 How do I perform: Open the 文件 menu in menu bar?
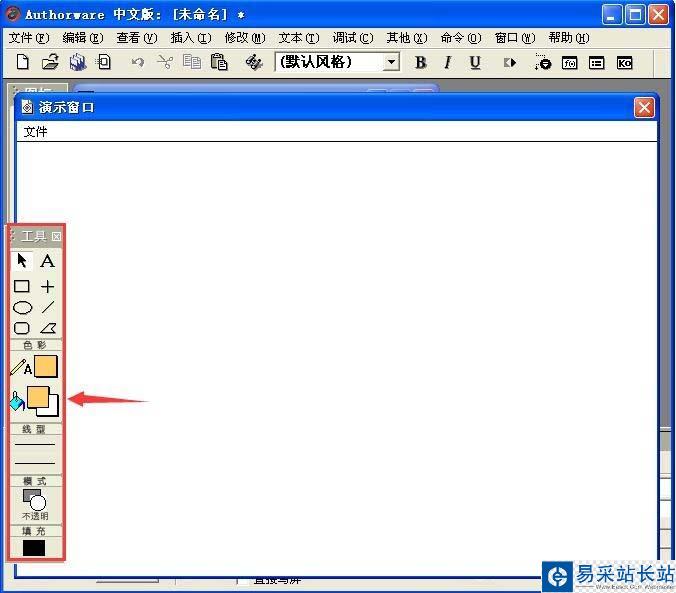coord(29,38)
